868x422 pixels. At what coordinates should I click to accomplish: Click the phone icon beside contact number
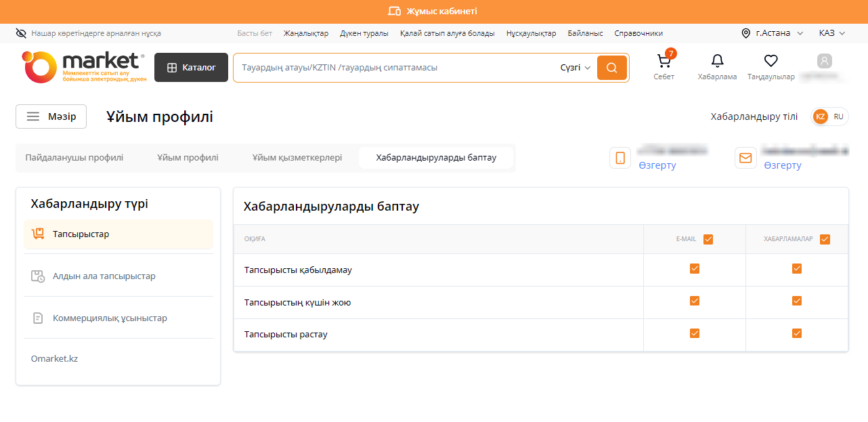(620, 158)
